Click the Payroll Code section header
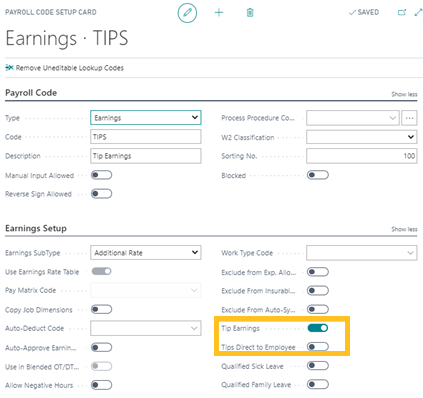423x398 pixels. (x=31, y=93)
